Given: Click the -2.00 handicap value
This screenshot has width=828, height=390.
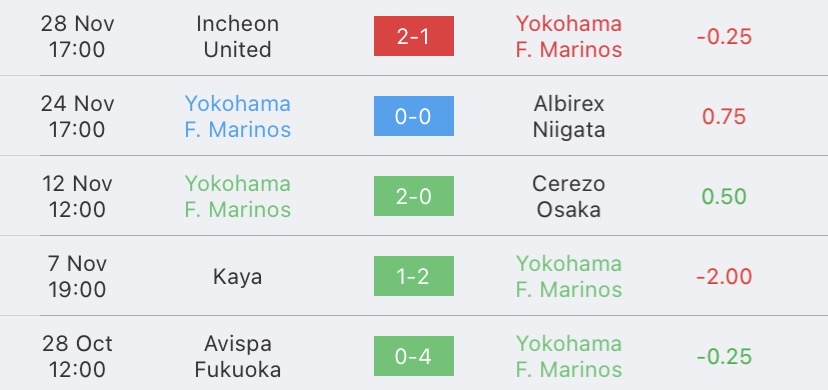Looking at the screenshot, I should pyautogui.click(x=724, y=277).
